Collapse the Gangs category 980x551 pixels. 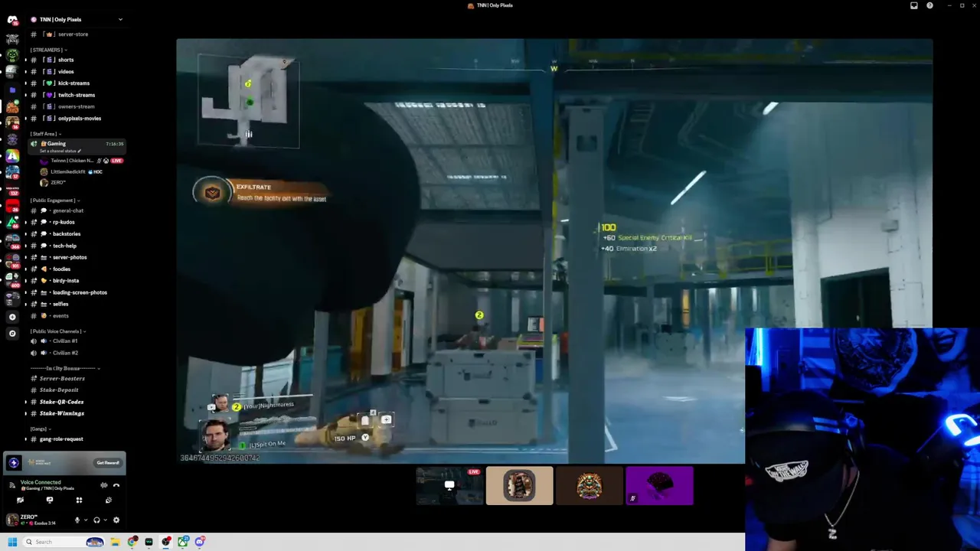pyautogui.click(x=41, y=429)
